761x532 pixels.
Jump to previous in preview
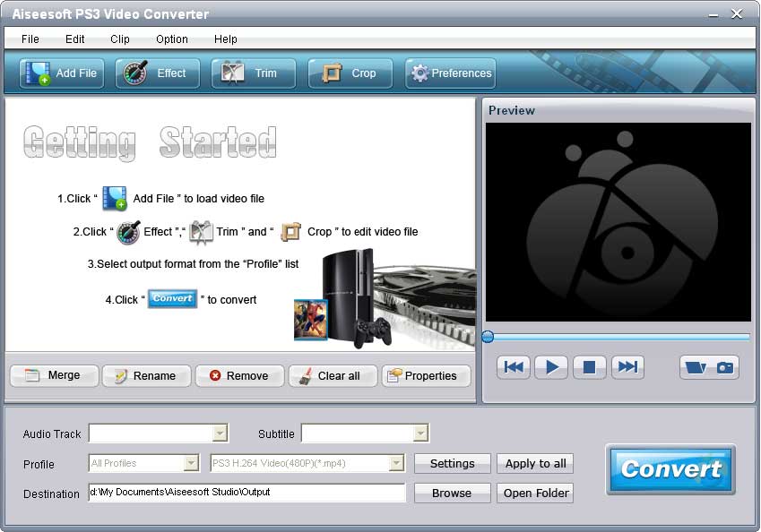pos(514,367)
